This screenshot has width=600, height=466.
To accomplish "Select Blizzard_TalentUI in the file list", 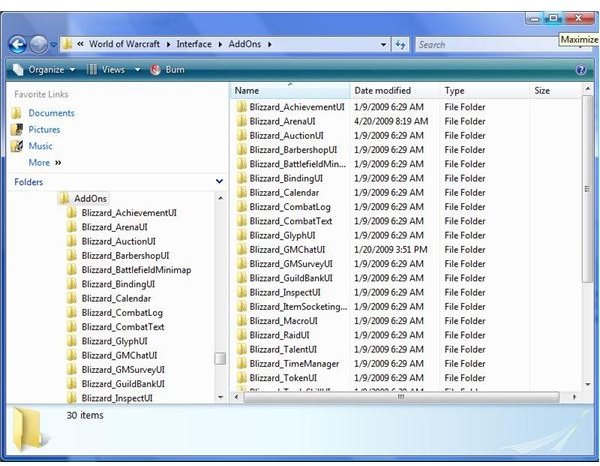I will pos(283,349).
